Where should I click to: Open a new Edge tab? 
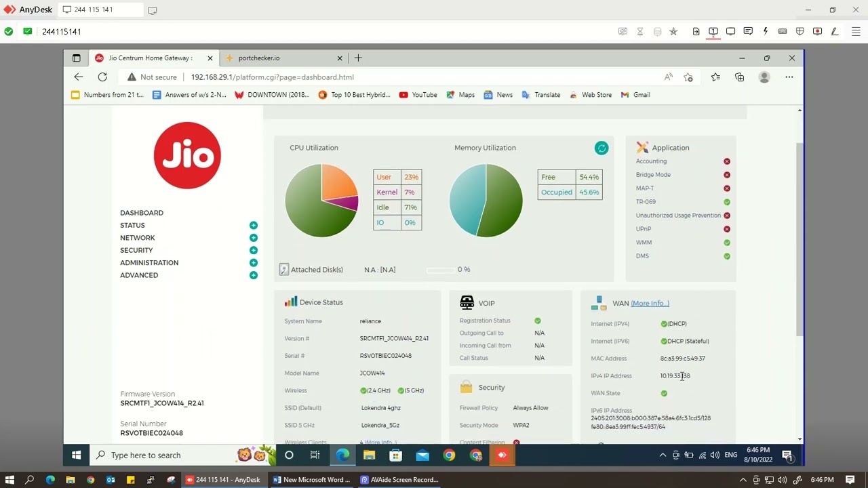coord(358,58)
